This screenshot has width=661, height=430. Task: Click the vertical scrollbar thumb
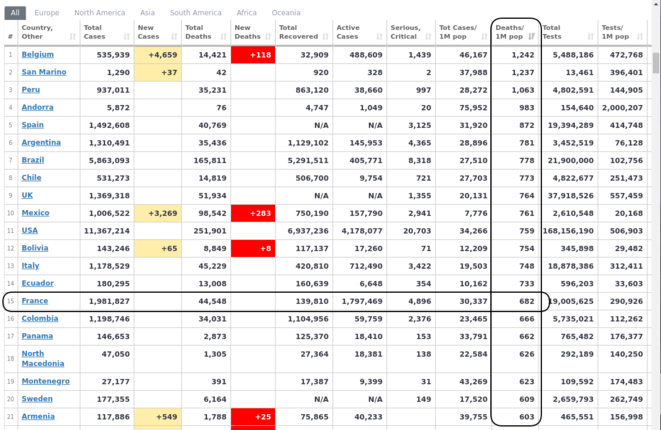tap(656, 62)
